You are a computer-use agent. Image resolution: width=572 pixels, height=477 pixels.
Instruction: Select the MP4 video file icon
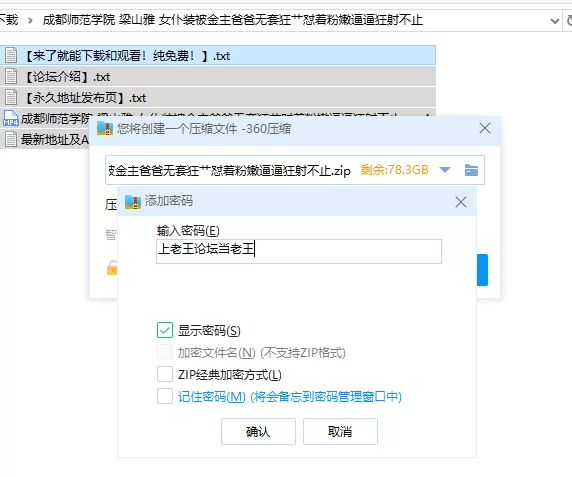11,118
